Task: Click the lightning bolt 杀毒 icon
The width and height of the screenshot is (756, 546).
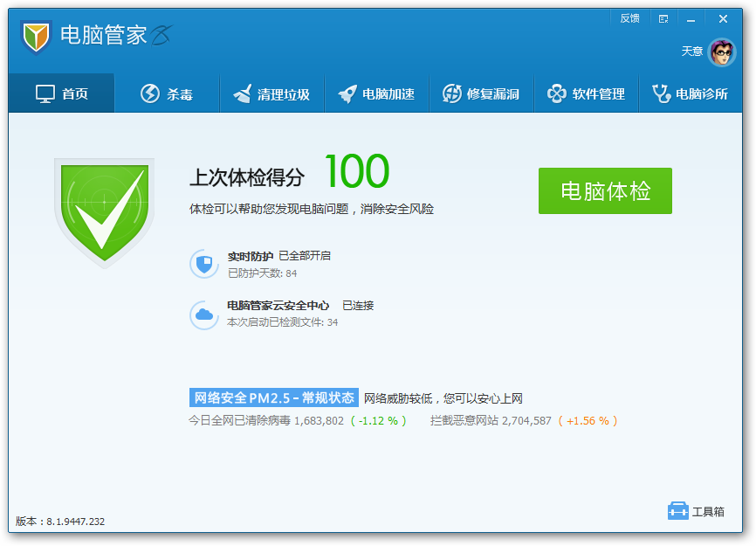Action: 150,93
